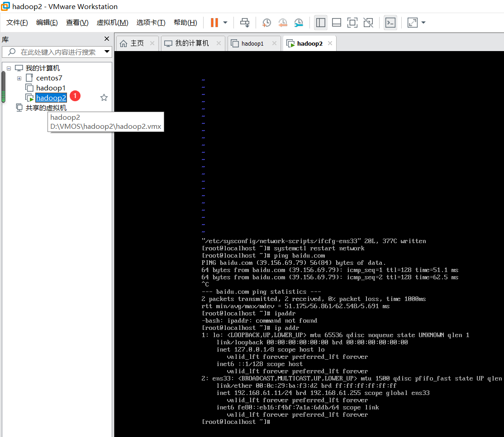Select hadoop1 in the library tree
This screenshot has width=504, height=437.
(x=51, y=88)
